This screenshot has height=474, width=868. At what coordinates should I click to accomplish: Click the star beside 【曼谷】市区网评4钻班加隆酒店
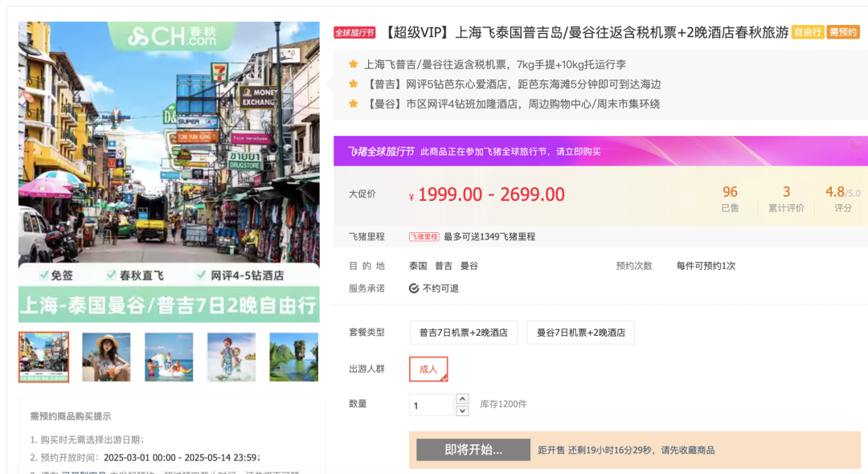click(x=353, y=104)
